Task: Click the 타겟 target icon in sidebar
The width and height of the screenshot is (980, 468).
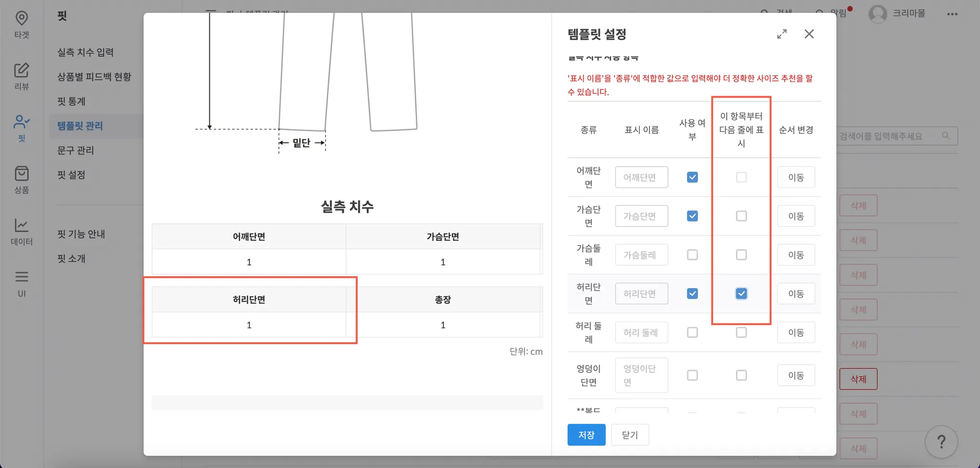Action: click(x=22, y=19)
